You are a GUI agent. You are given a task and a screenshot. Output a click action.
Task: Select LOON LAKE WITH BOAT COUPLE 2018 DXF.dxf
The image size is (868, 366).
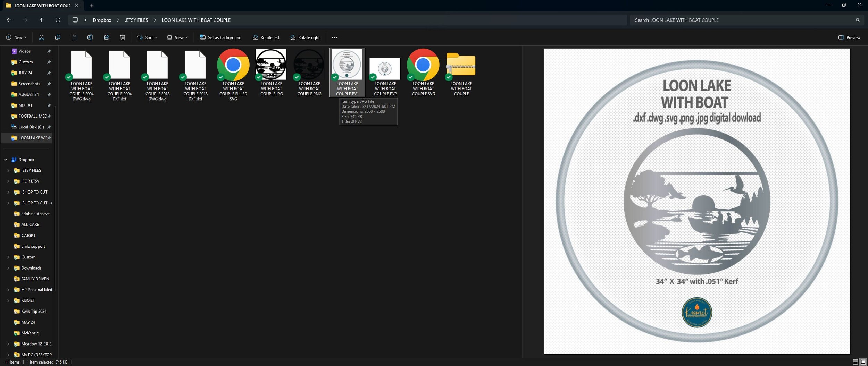point(195,75)
